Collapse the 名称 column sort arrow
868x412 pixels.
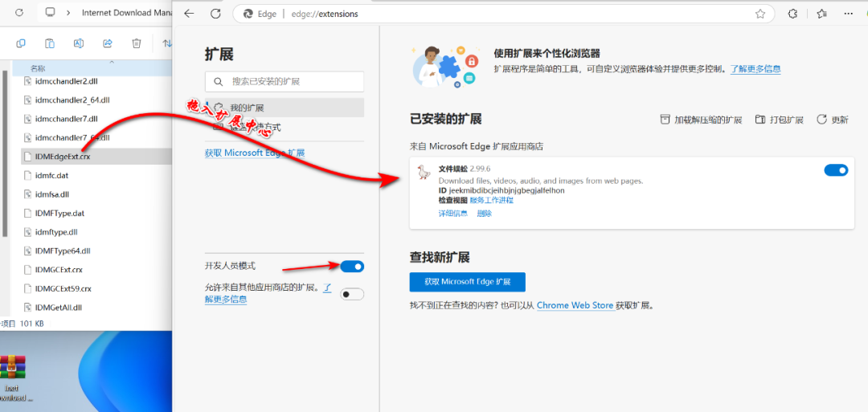pos(111,62)
